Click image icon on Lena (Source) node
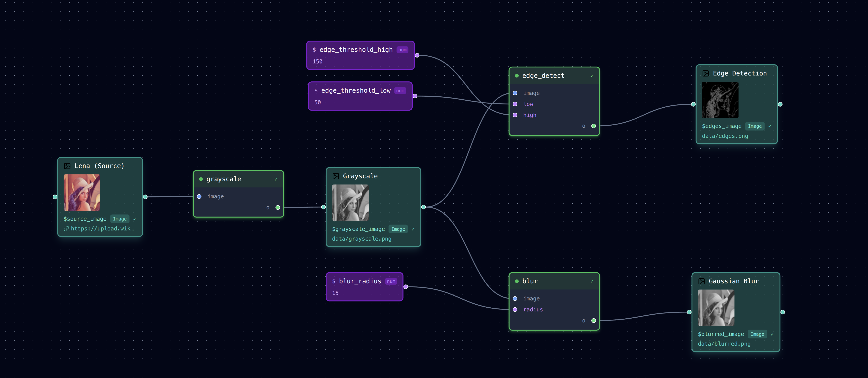The height and width of the screenshot is (378, 868). [x=67, y=166]
